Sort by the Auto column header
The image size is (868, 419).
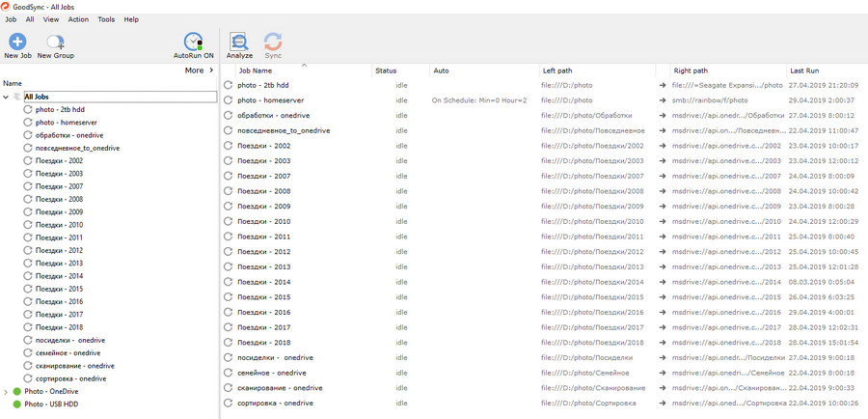(x=441, y=70)
